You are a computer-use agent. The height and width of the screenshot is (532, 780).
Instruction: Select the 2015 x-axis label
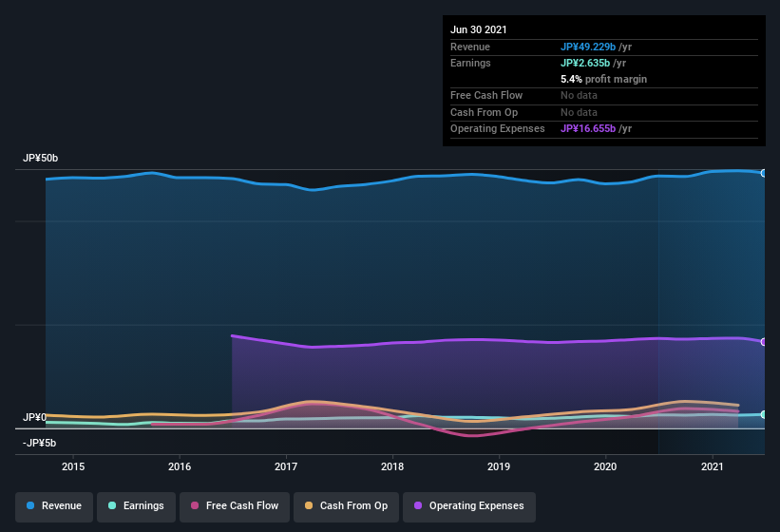[x=73, y=466]
